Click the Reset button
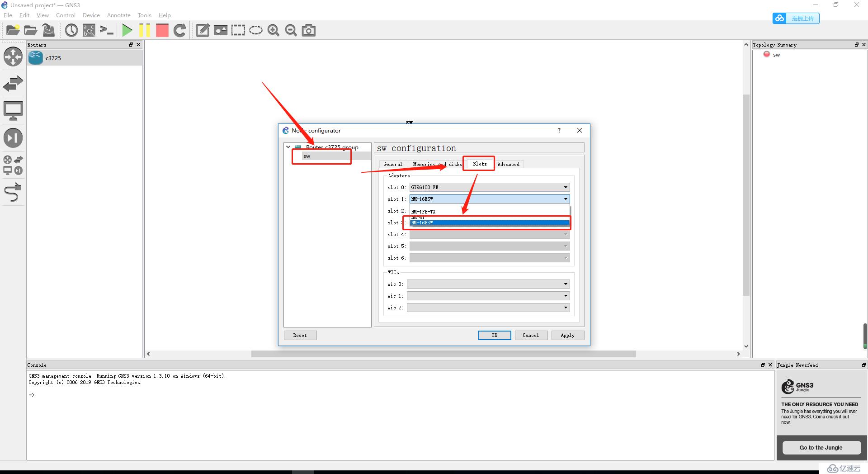The image size is (868, 474). (300, 335)
